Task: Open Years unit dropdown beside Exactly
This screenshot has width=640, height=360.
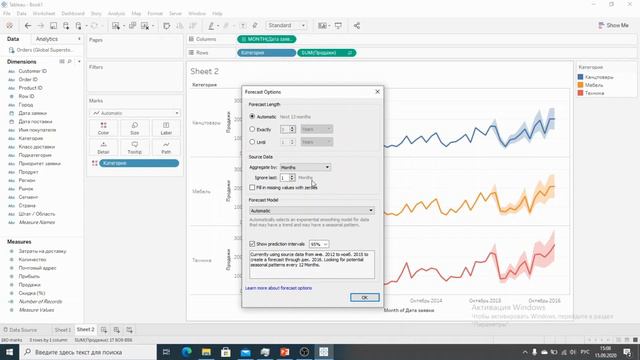Action: 317,129
